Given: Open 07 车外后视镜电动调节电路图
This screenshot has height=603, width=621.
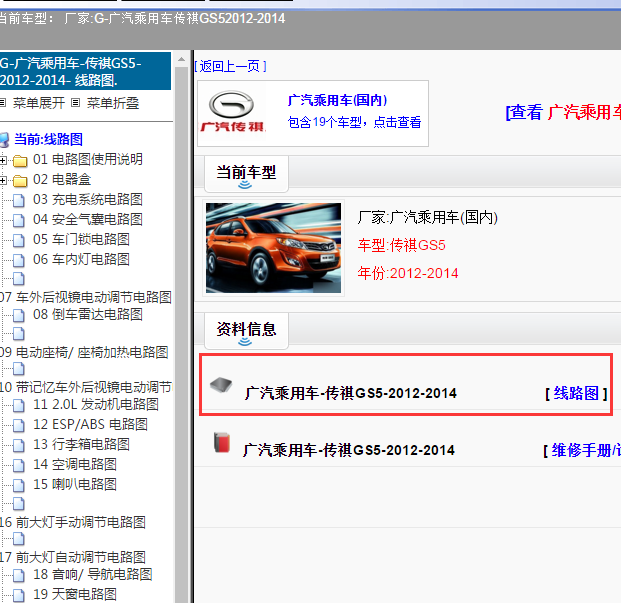Looking at the screenshot, I should tap(86, 297).
